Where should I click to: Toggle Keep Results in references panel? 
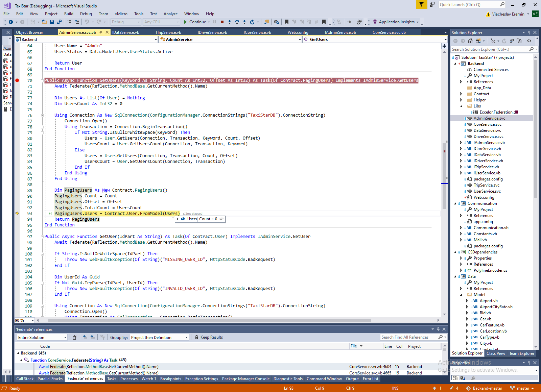[209, 337]
